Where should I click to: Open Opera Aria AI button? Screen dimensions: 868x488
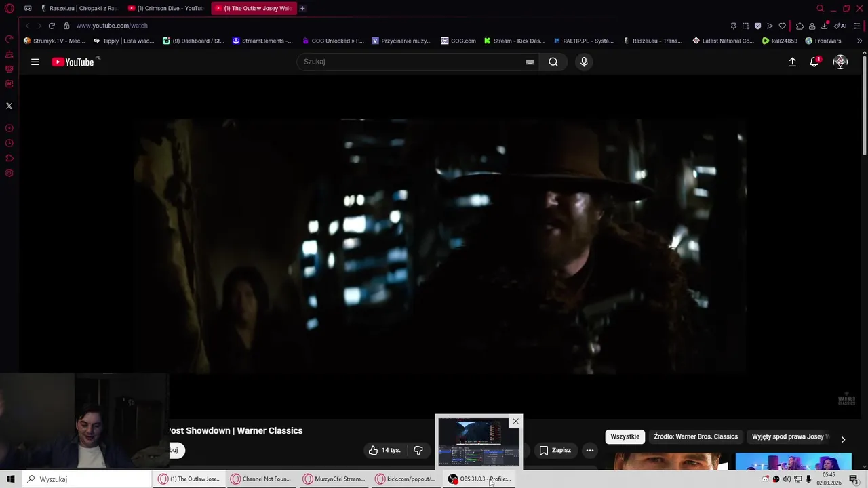point(841,26)
